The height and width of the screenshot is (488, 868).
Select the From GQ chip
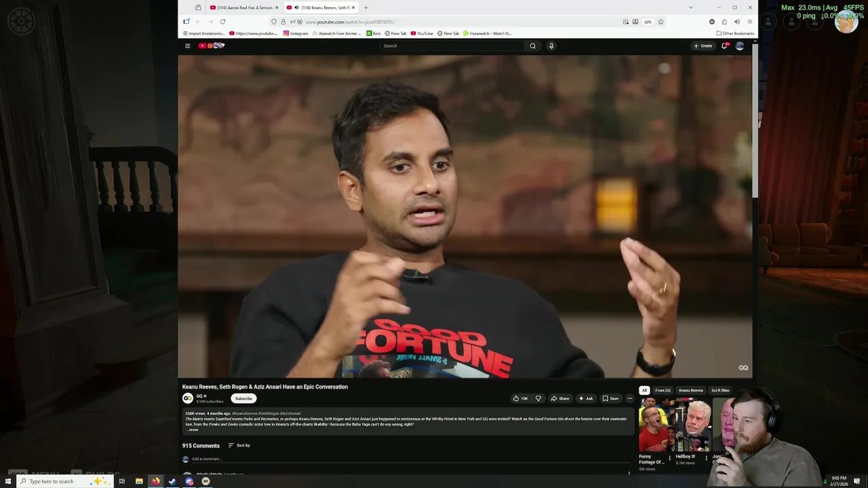pyautogui.click(x=663, y=390)
